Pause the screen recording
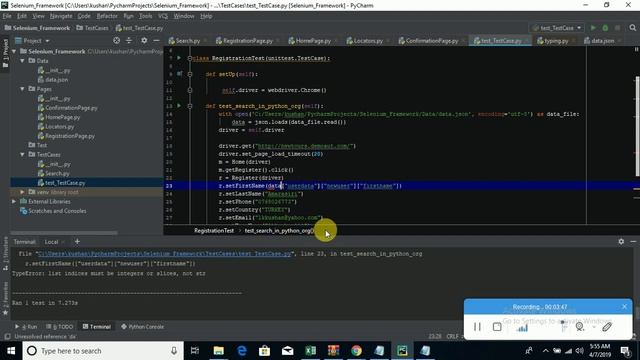The height and width of the screenshot is (360, 640). (x=477, y=327)
